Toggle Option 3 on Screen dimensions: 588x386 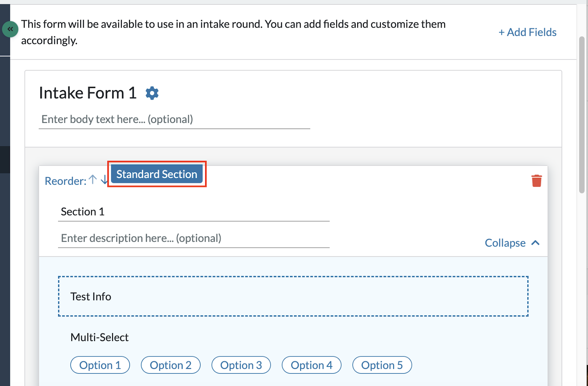point(241,365)
